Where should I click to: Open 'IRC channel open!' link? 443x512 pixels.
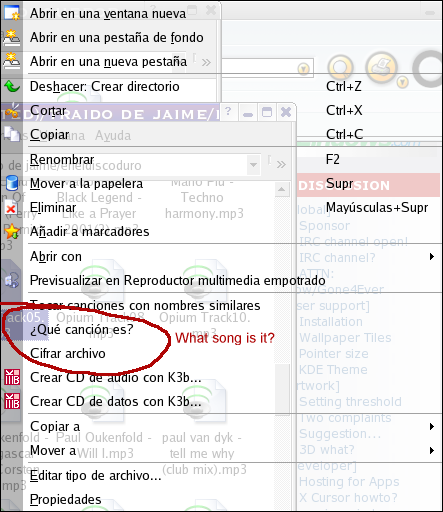[353, 242]
